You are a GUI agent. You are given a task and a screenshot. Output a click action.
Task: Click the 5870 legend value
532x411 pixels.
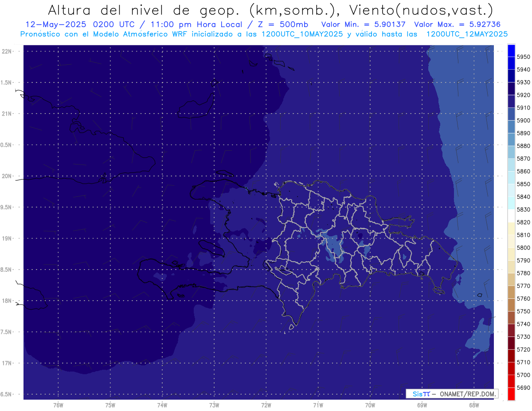click(523, 159)
